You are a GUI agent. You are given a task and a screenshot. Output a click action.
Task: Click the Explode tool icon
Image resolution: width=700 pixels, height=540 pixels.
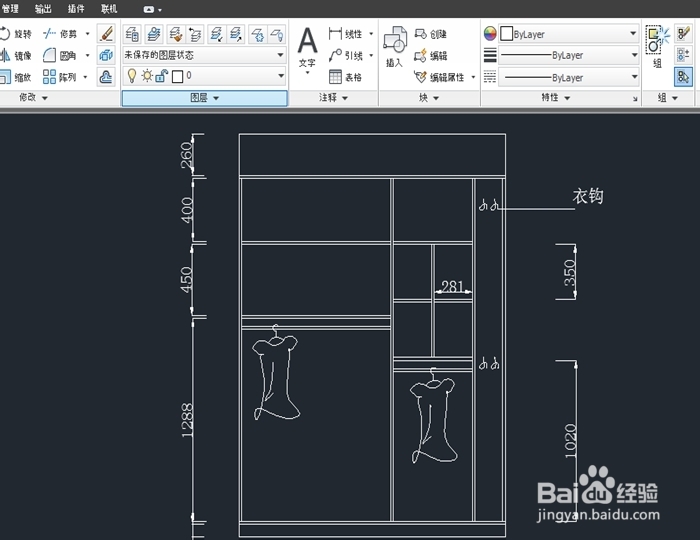click(106, 55)
